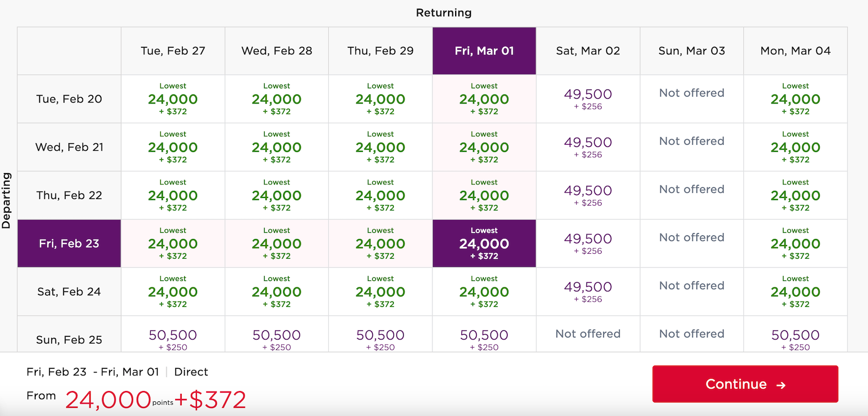This screenshot has width=868, height=416.
Task: Select the Mon, Mar 04 return date header
Action: point(795,50)
